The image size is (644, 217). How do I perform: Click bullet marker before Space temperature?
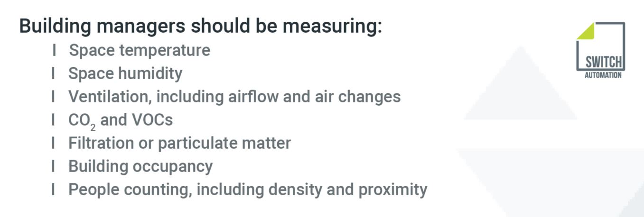pos(54,50)
